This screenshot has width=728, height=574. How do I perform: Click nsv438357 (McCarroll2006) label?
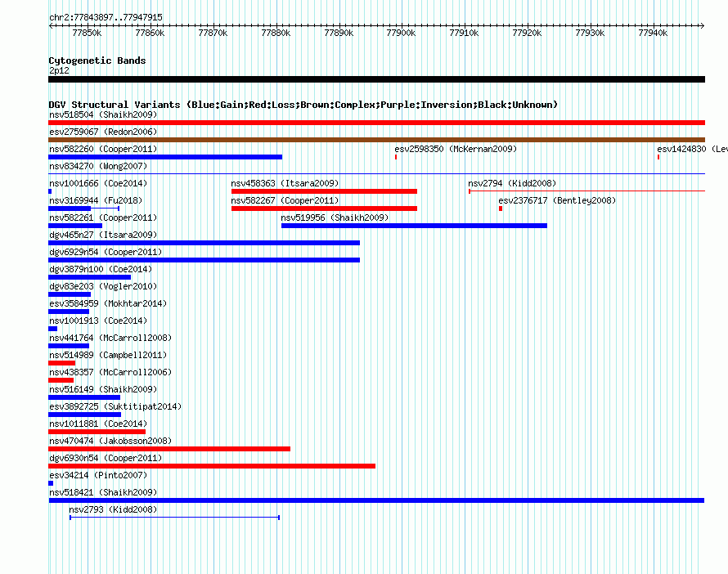(x=110, y=372)
